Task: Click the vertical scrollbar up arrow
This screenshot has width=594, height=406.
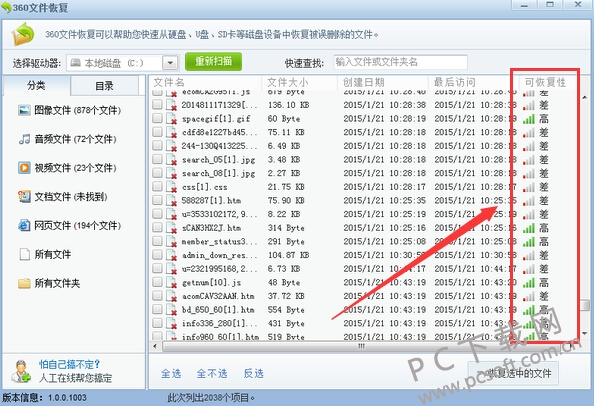Action: tap(585, 97)
